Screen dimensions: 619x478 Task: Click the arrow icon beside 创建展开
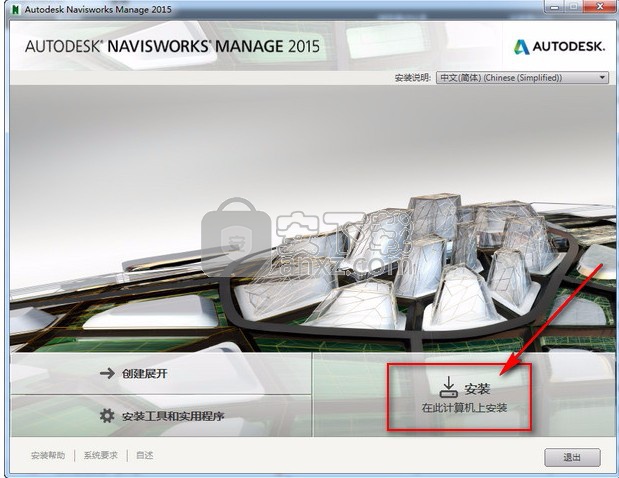(107, 373)
